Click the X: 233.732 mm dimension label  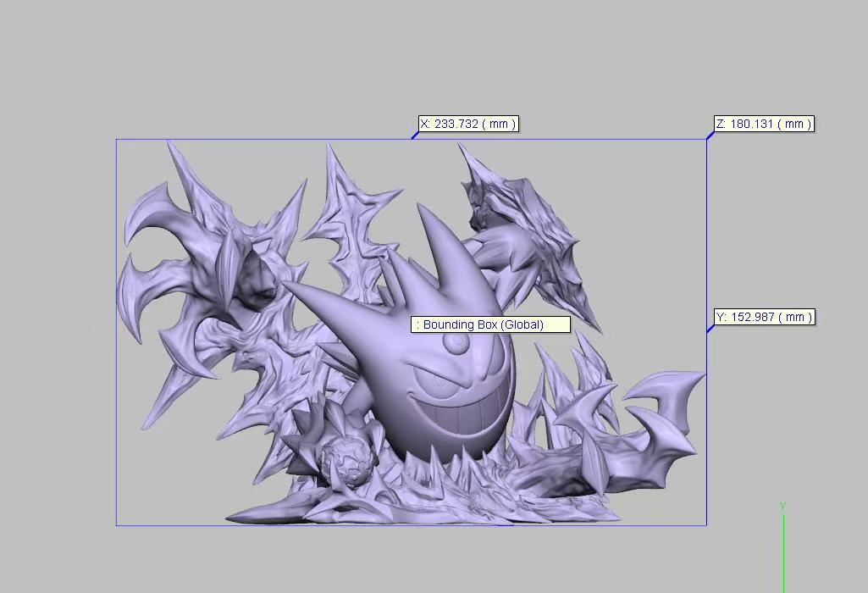[x=467, y=123]
